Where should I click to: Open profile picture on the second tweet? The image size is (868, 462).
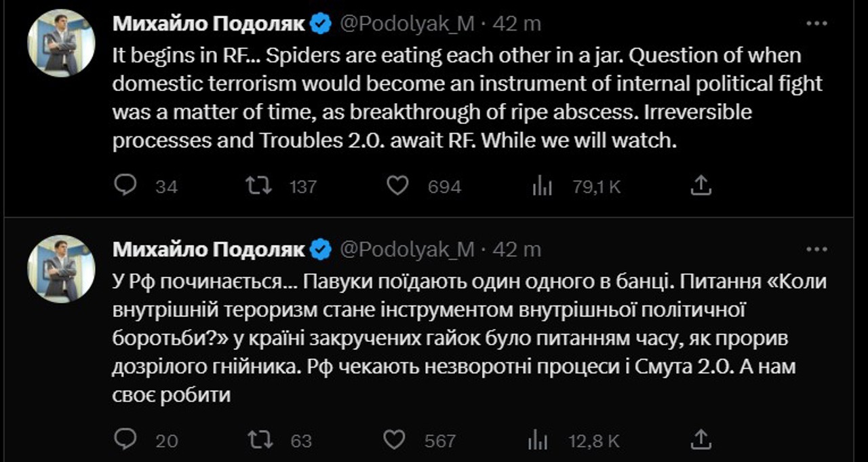tap(61, 269)
